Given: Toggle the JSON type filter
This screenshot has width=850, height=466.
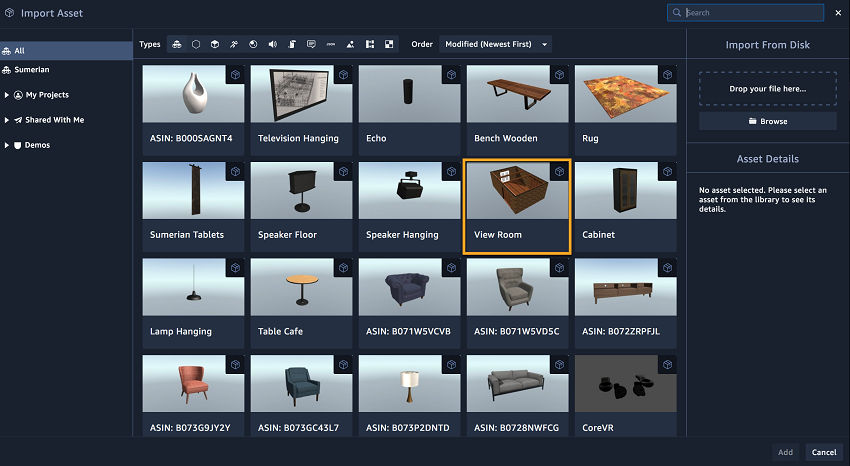Looking at the screenshot, I should (x=330, y=44).
